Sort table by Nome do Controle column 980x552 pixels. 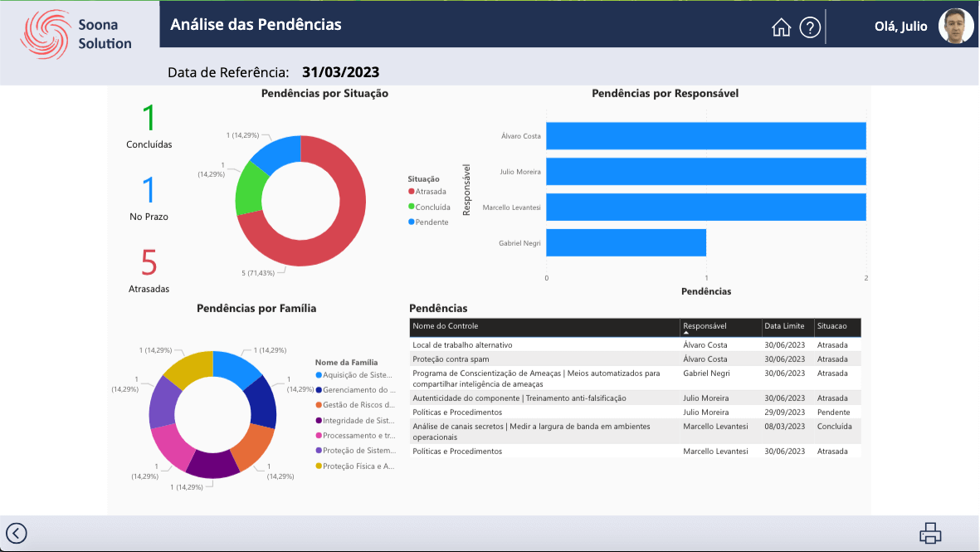(x=446, y=326)
